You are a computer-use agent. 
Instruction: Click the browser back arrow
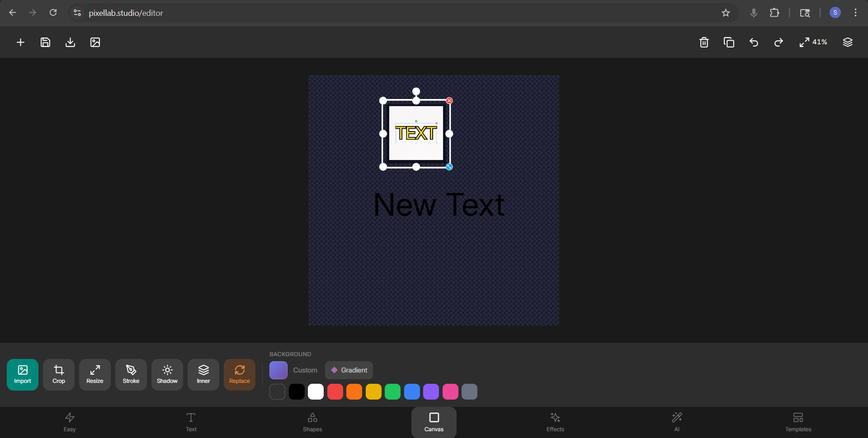click(13, 13)
